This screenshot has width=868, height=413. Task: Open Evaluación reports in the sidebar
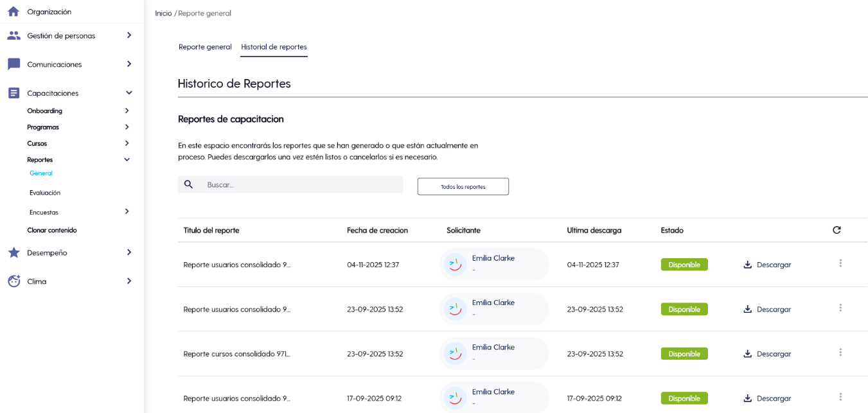coord(45,193)
